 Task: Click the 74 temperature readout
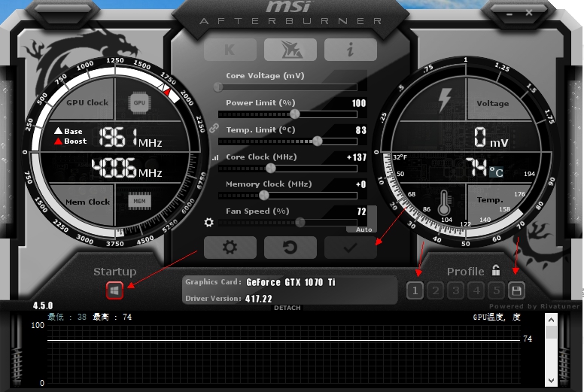476,166
